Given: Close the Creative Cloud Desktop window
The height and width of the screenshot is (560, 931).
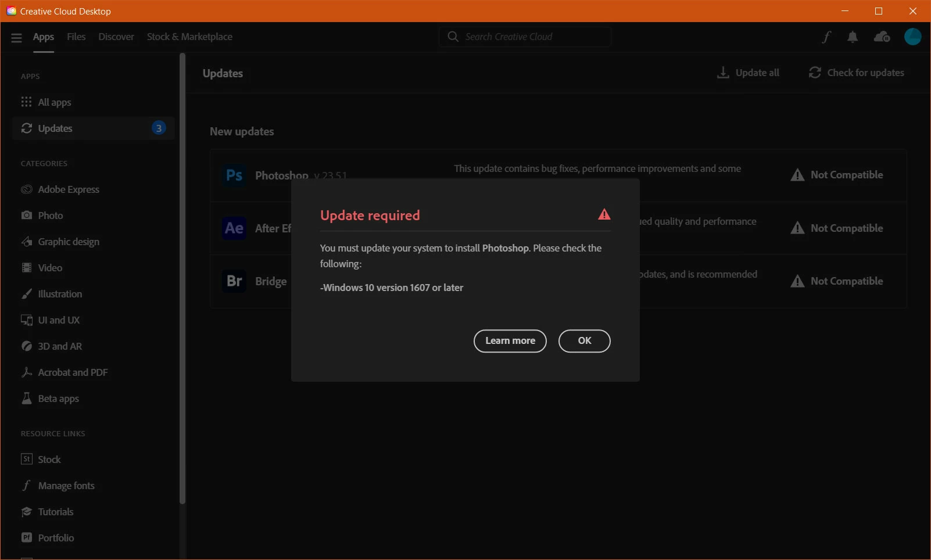Looking at the screenshot, I should coord(913,11).
